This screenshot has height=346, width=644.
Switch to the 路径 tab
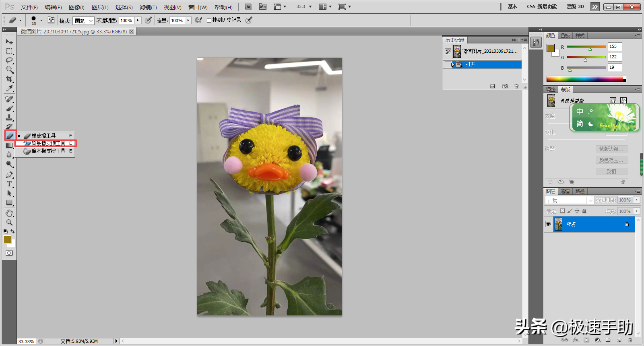[x=580, y=191]
